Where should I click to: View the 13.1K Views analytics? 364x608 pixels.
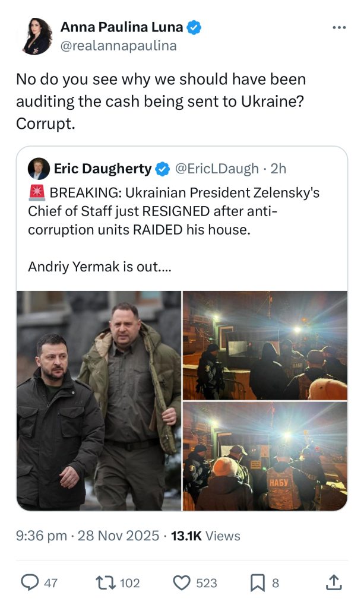tap(205, 536)
